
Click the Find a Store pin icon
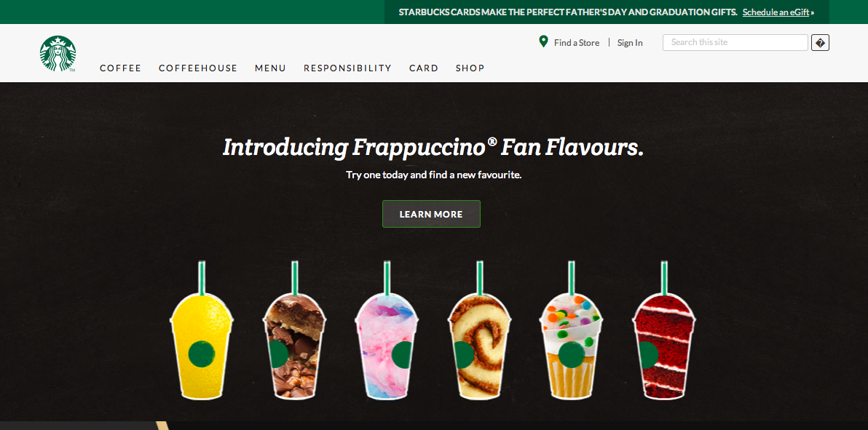pos(544,42)
